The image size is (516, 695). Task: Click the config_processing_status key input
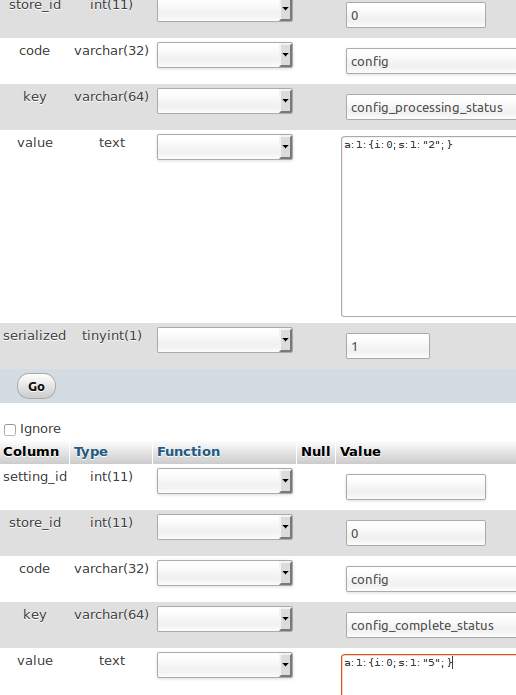[431, 107]
